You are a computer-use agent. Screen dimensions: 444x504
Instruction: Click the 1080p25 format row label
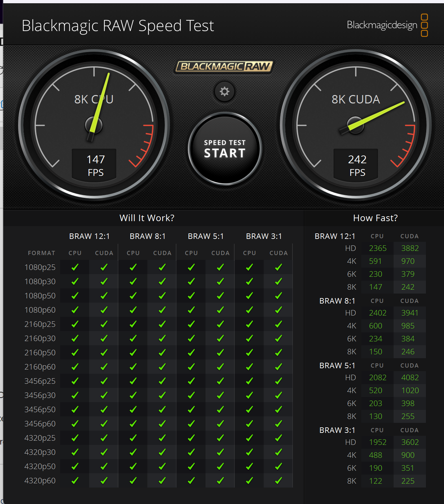(x=40, y=267)
